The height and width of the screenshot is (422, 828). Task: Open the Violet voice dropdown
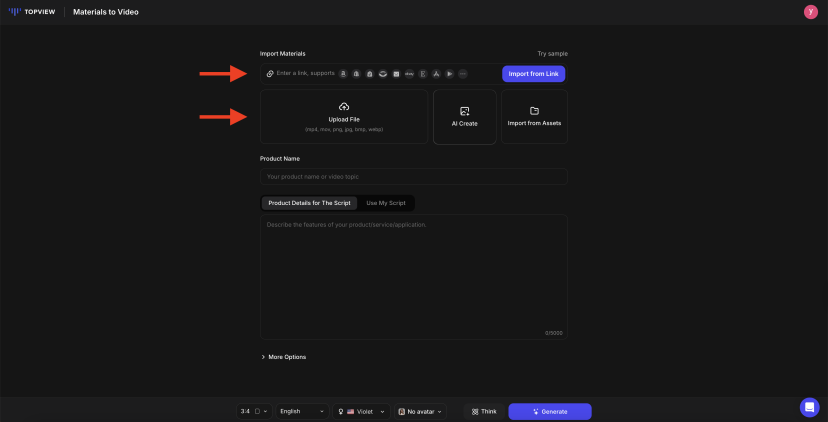[362, 411]
